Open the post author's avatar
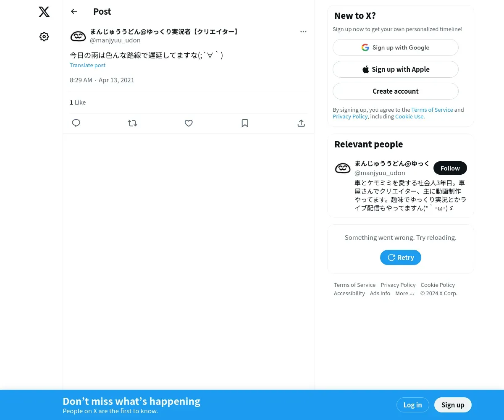This screenshot has width=504, height=420. pyautogui.click(x=78, y=36)
